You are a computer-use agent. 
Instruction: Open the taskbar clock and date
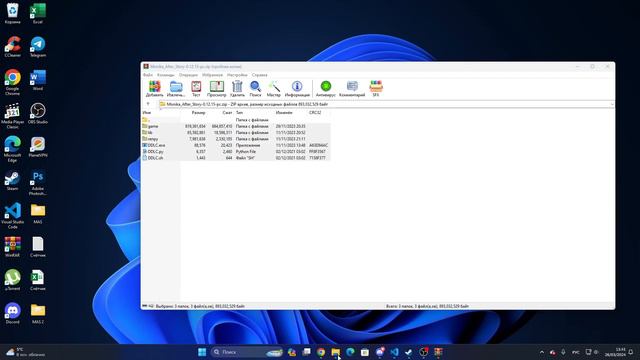point(615,352)
